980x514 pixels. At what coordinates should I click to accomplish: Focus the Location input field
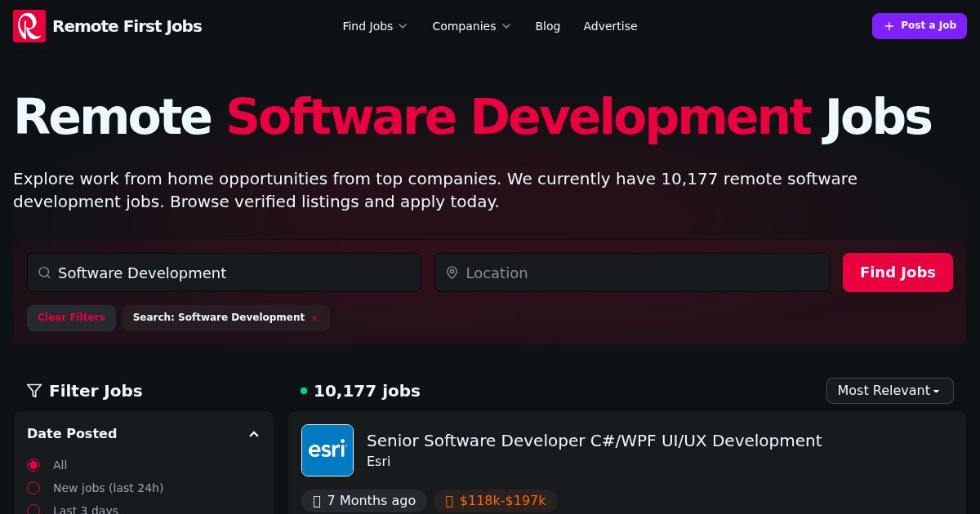pos(632,273)
